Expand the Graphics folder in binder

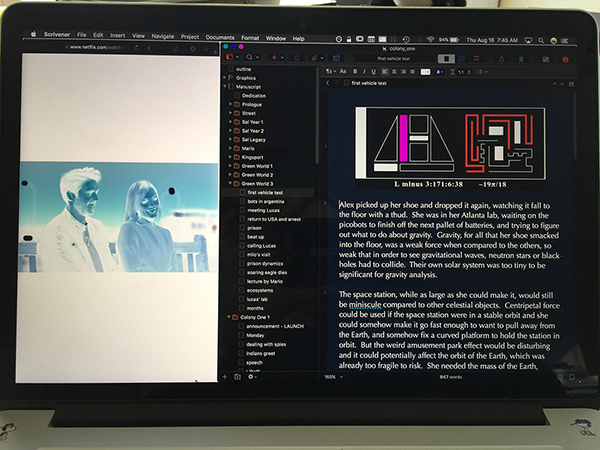[x=225, y=78]
